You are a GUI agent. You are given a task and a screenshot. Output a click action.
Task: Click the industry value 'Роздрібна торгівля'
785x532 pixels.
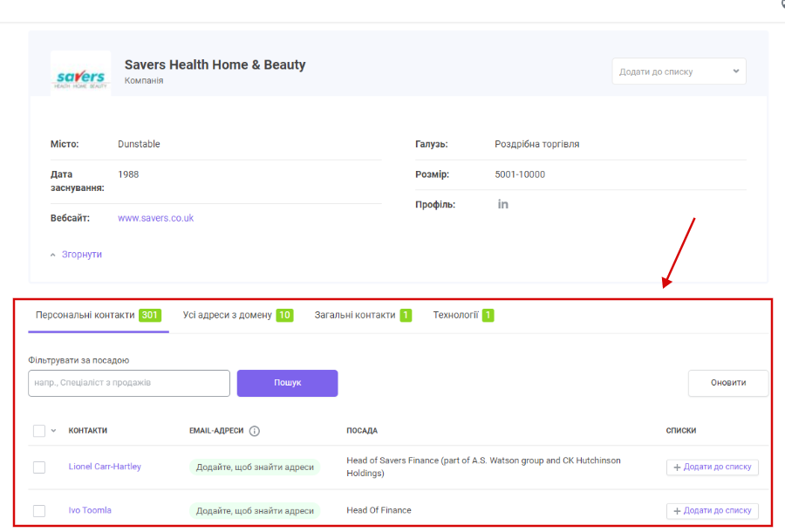click(x=536, y=144)
